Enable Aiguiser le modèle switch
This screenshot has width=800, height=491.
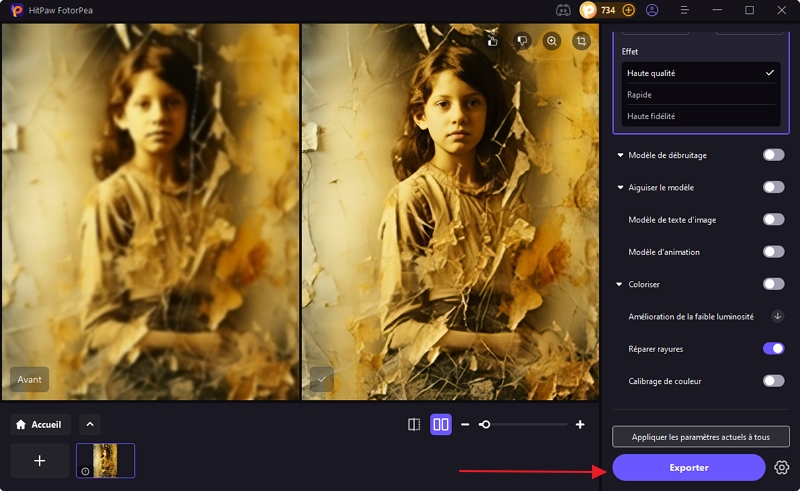point(773,187)
